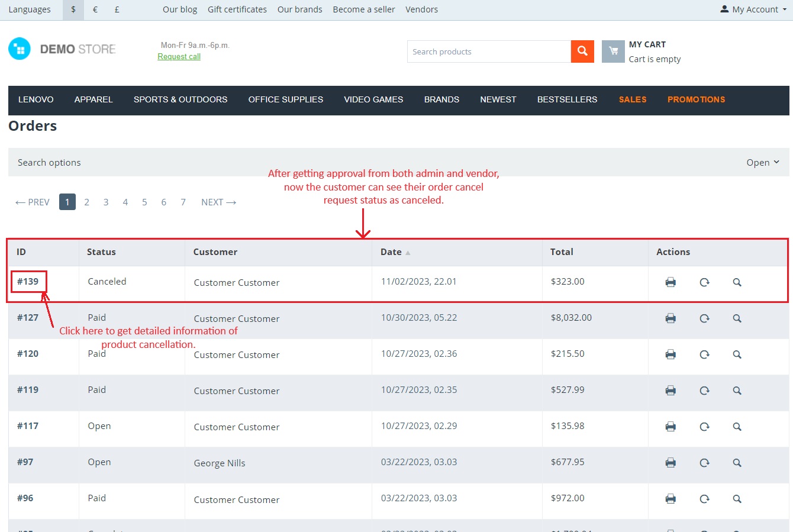The width and height of the screenshot is (793, 532).
Task: Print invoice for order #119
Action: (670, 391)
